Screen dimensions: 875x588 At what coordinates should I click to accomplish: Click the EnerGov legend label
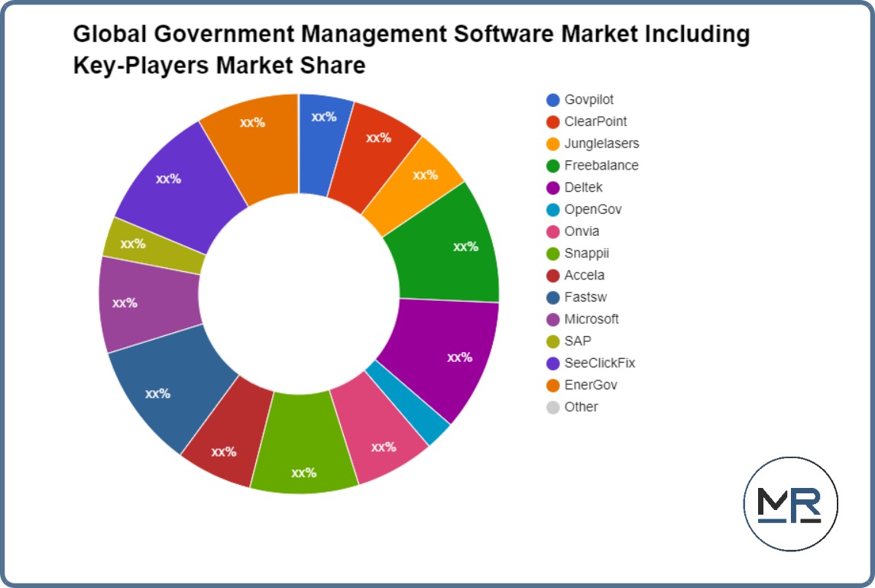590,385
